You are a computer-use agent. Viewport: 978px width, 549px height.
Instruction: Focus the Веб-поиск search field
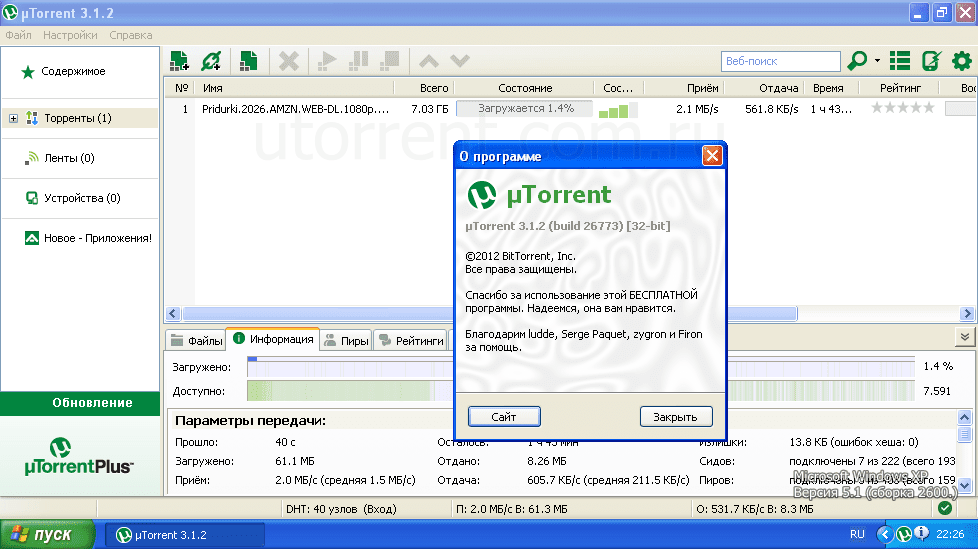coord(781,61)
